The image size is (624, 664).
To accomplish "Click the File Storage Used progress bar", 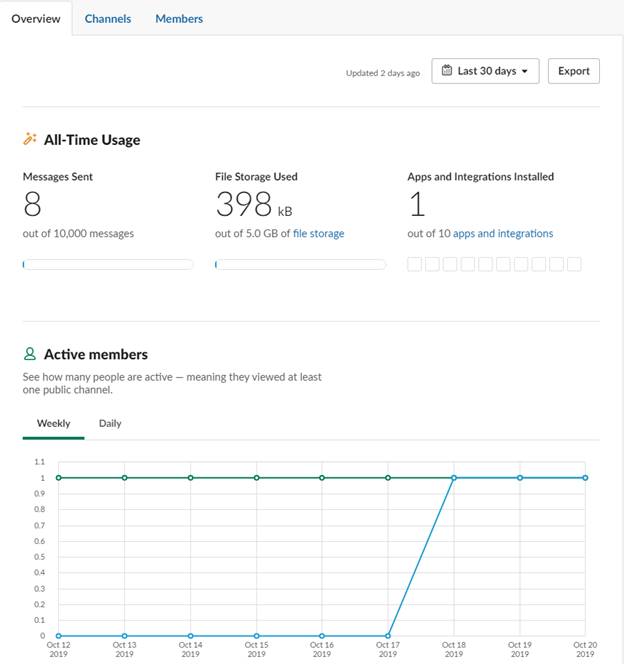I will 301,265.
